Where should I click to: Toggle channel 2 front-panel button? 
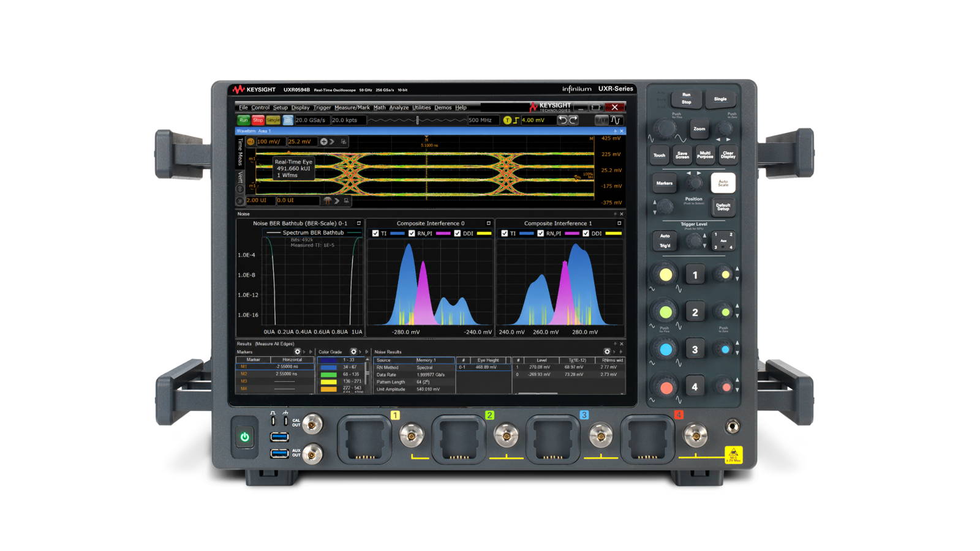coord(695,313)
